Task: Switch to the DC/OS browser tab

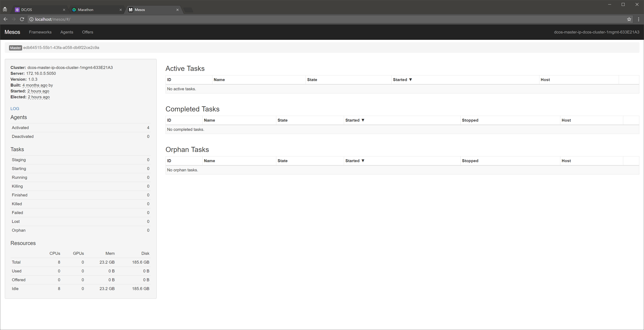Action: (x=37, y=10)
